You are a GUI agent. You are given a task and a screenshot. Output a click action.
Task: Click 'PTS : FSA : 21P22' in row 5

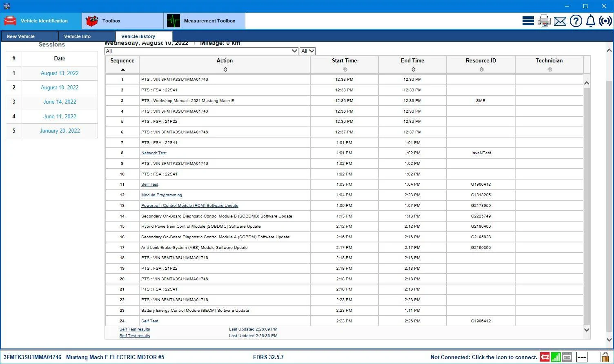click(159, 122)
